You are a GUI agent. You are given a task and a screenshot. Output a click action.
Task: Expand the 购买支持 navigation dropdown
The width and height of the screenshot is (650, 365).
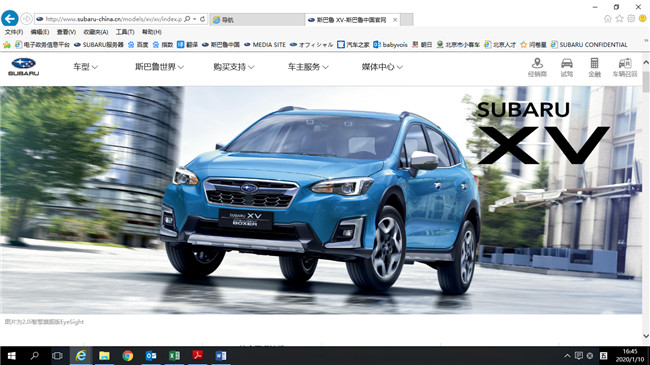[x=234, y=67]
